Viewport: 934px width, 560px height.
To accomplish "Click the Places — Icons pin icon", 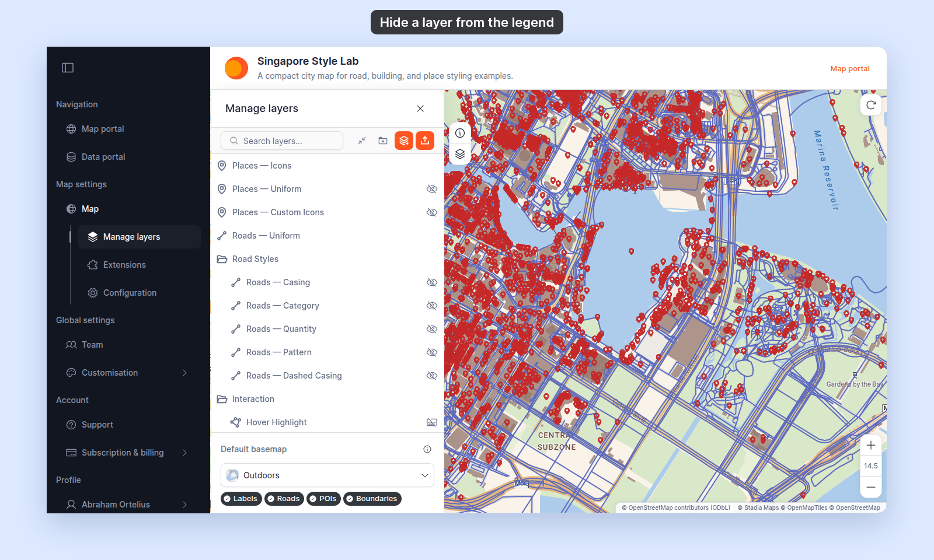I will [222, 166].
